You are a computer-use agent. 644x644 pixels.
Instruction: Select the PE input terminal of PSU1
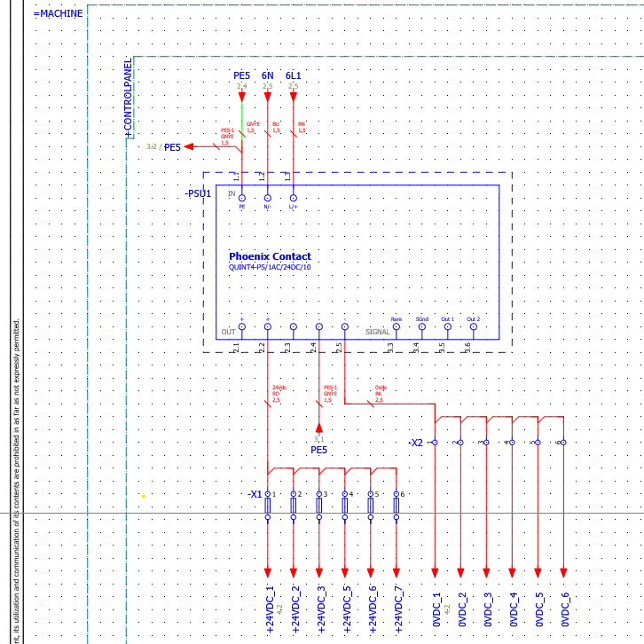pos(241,199)
